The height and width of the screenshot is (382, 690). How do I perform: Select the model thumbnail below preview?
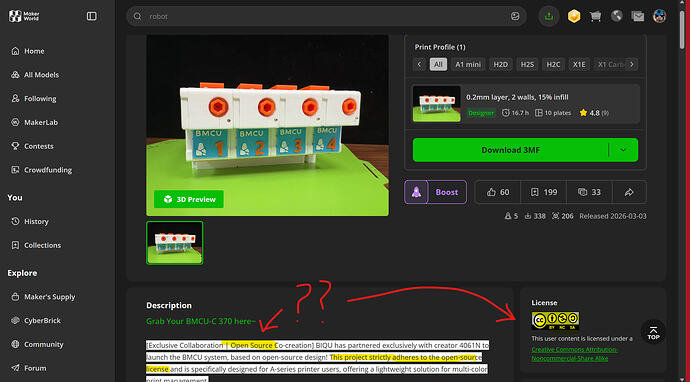pos(175,242)
